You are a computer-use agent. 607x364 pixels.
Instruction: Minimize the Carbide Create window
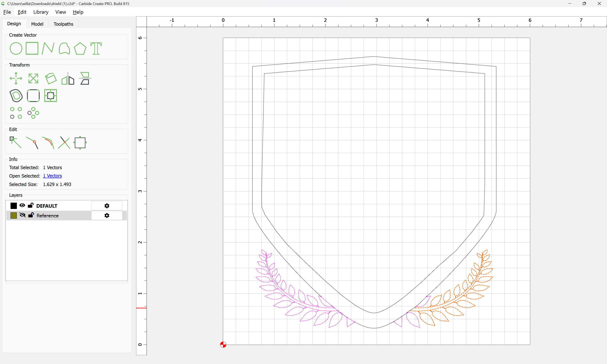[x=570, y=4]
